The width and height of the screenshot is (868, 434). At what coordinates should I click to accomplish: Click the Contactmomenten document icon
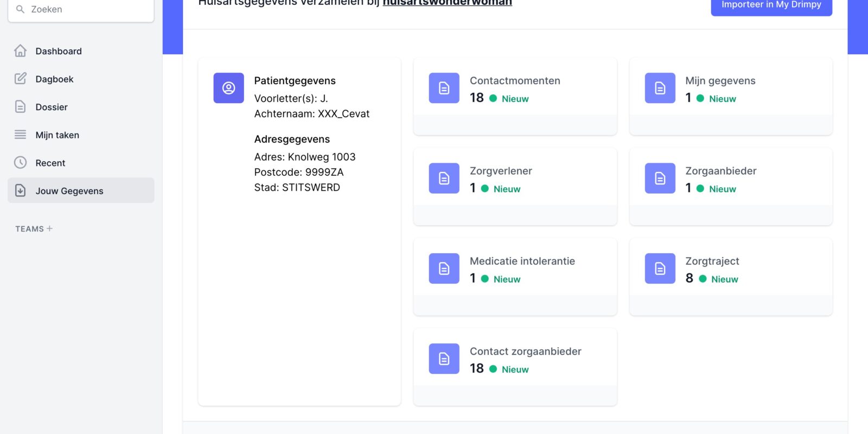pyautogui.click(x=444, y=88)
